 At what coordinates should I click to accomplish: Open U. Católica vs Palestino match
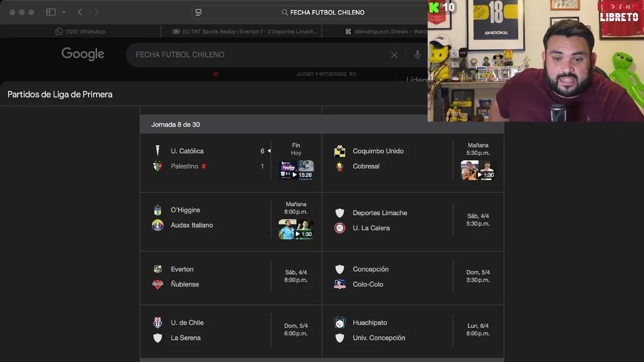[230, 163]
